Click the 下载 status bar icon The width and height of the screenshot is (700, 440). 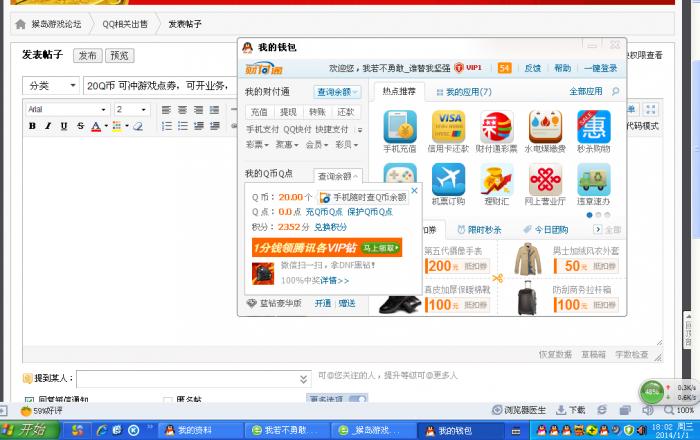click(x=571, y=410)
